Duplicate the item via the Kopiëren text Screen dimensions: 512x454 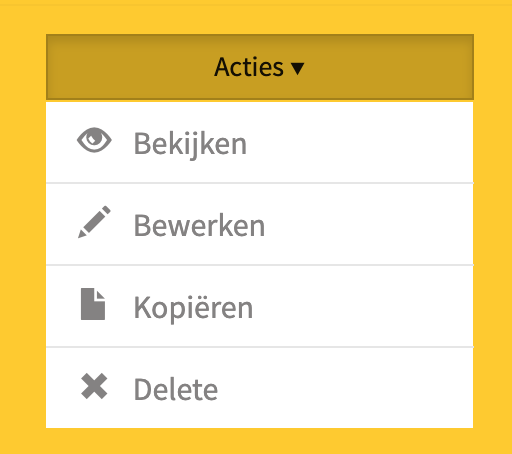pos(193,308)
